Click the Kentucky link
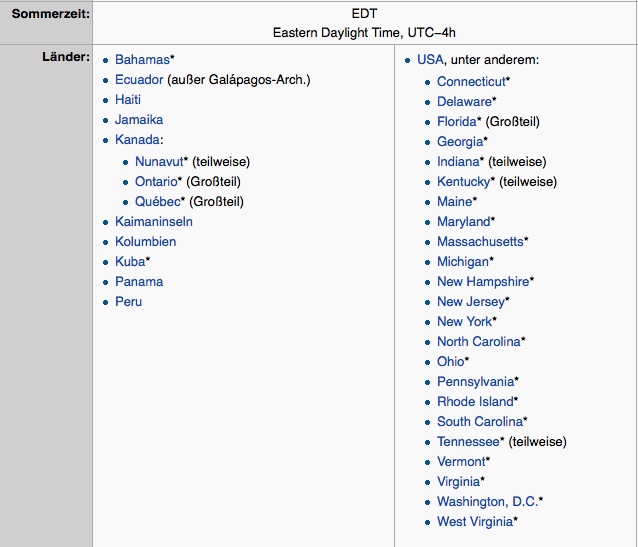This screenshot has width=638, height=547. [x=463, y=182]
